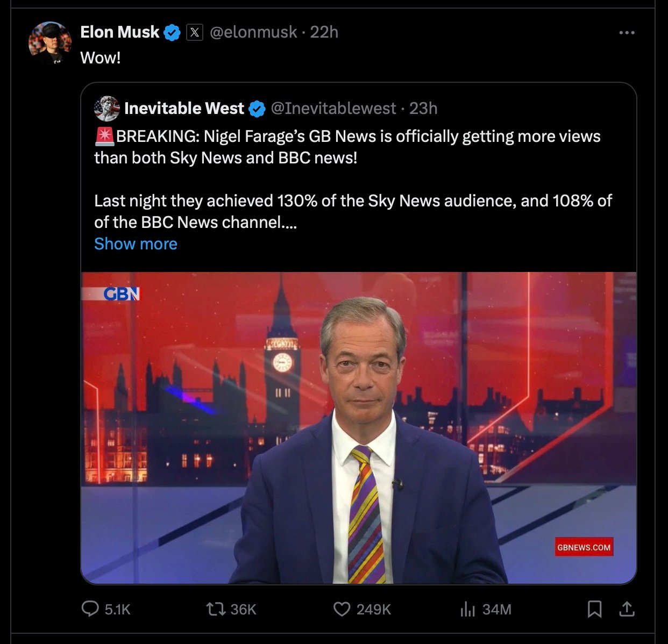Repost this tweet via retweet icon

tap(215, 609)
